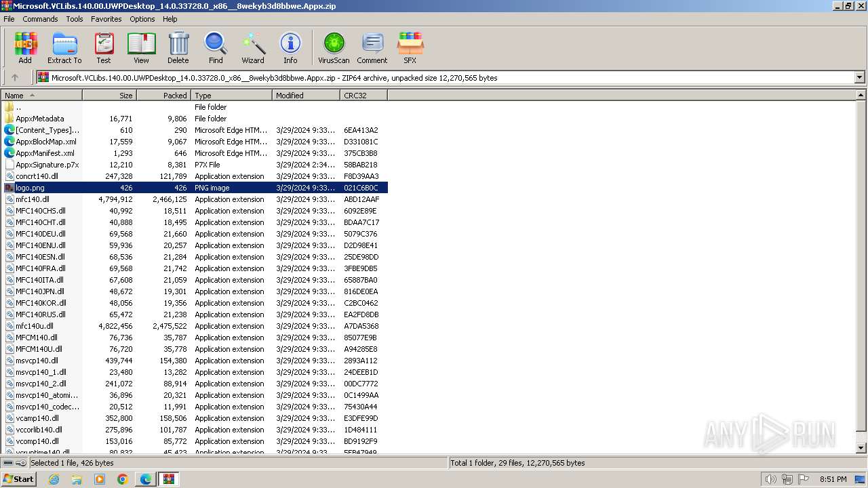868x488 pixels.
Task: Click the Comment toolbar icon
Action: 372,47
